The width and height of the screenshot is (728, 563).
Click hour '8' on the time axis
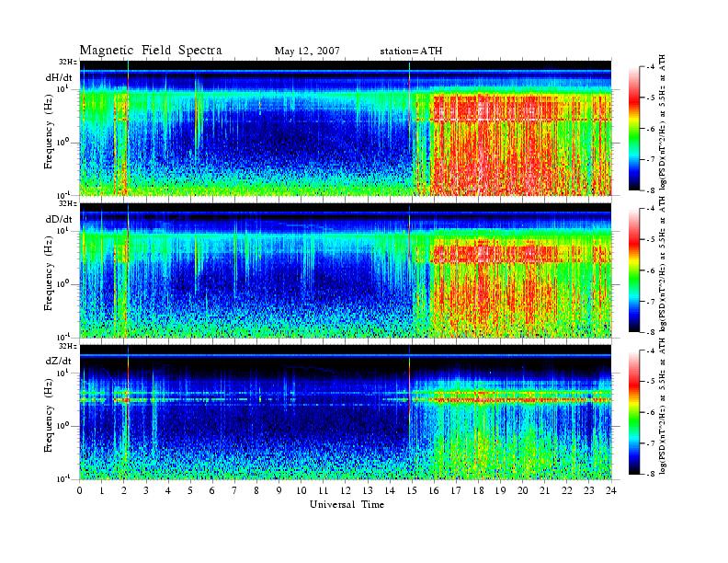pos(256,491)
